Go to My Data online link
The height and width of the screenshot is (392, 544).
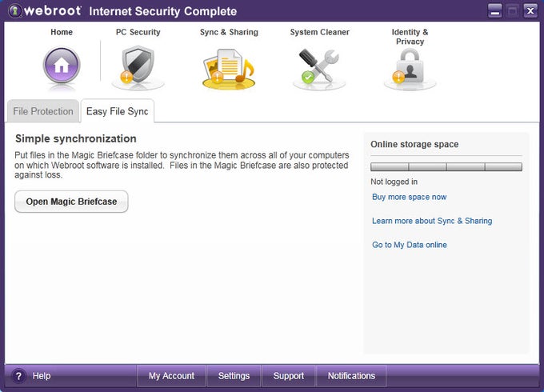click(410, 245)
